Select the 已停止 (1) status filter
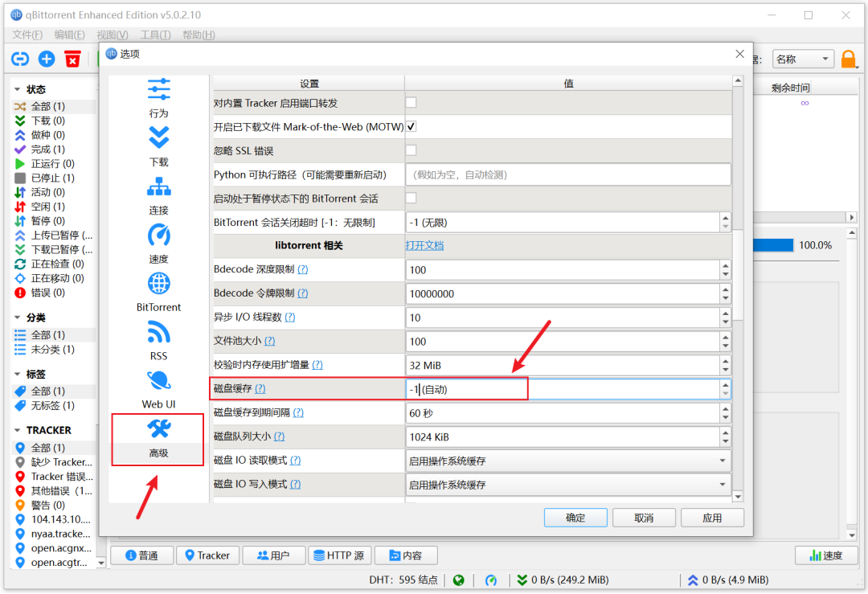The image size is (868, 594). [x=53, y=178]
